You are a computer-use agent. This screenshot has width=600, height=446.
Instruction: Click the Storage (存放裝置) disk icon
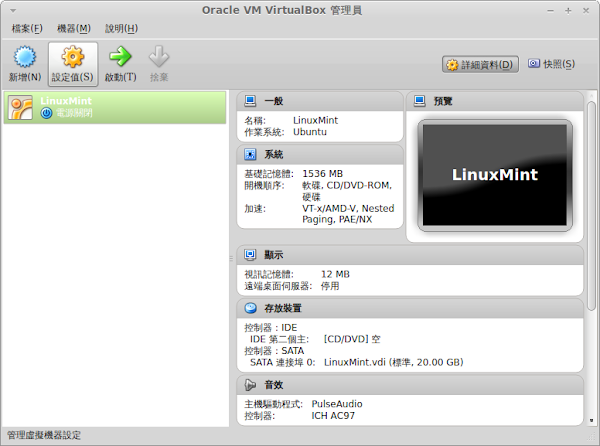point(250,308)
